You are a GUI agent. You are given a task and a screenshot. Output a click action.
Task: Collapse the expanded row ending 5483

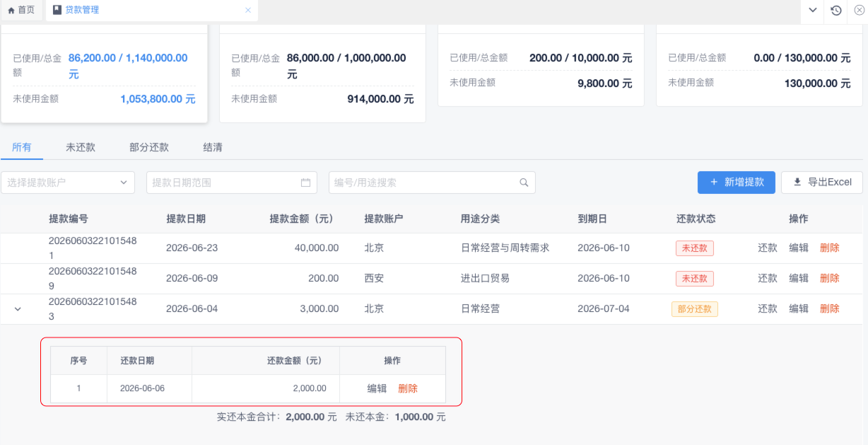(18, 309)
